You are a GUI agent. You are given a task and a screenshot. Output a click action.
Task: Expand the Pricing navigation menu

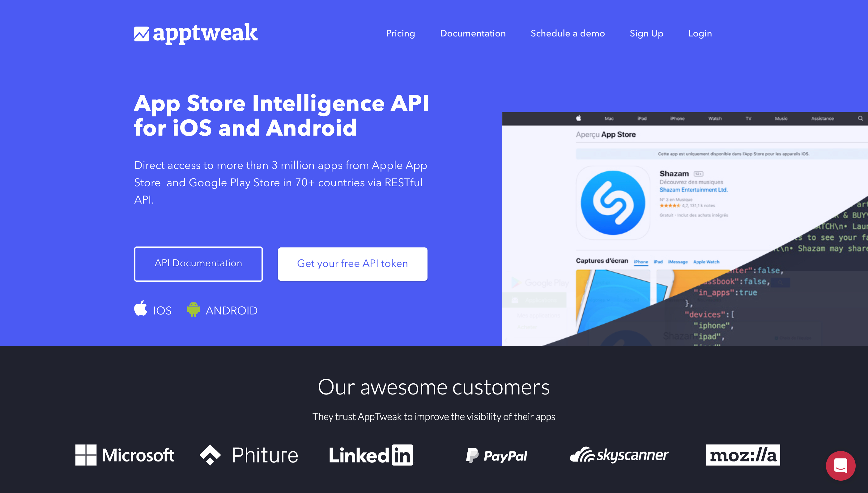click(401, 33)
